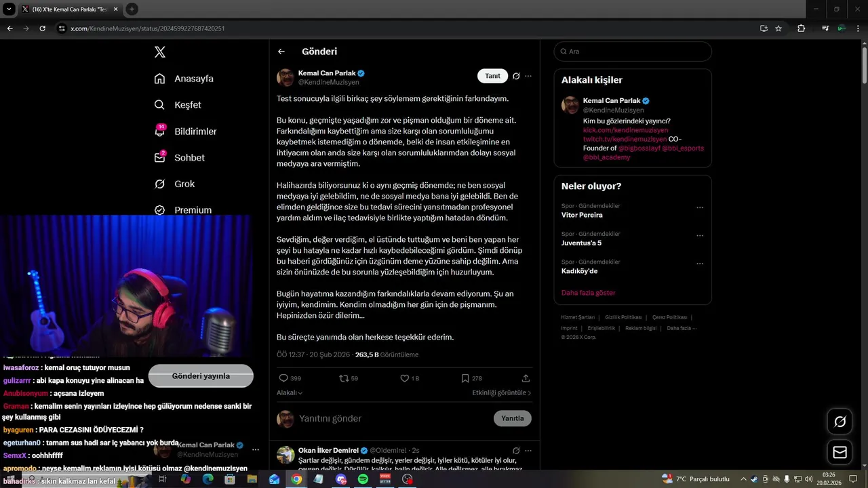Open the Gizlilik Politikası footer link
The width and height of the screenshot is (868, 488).
(x=623, y=317)
